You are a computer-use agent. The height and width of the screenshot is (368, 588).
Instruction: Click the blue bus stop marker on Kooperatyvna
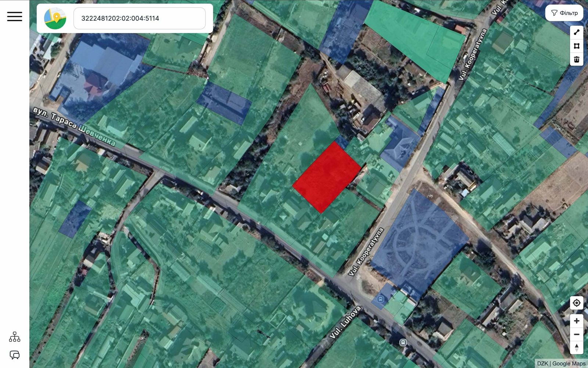pyautogui.click(x=381, y=299)
